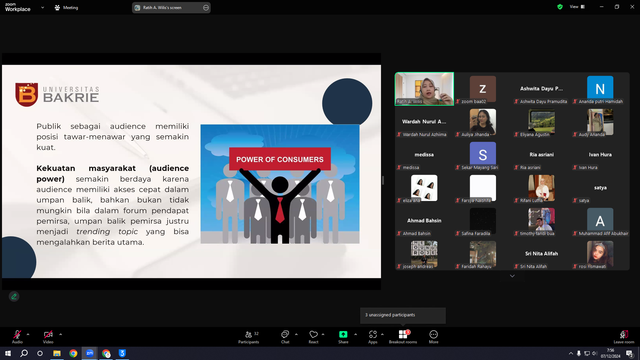
Task: Expand Audio options arrow
Action: point(28,334)
